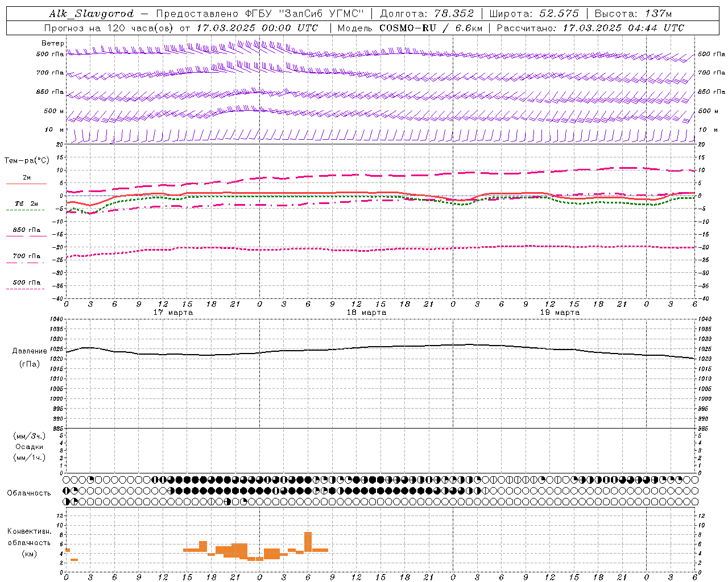Viewport: 728px width, 582px height.
Task: Click the "(мм/1ч.)" precipitation unit label
Action: (x=30, y=458)
